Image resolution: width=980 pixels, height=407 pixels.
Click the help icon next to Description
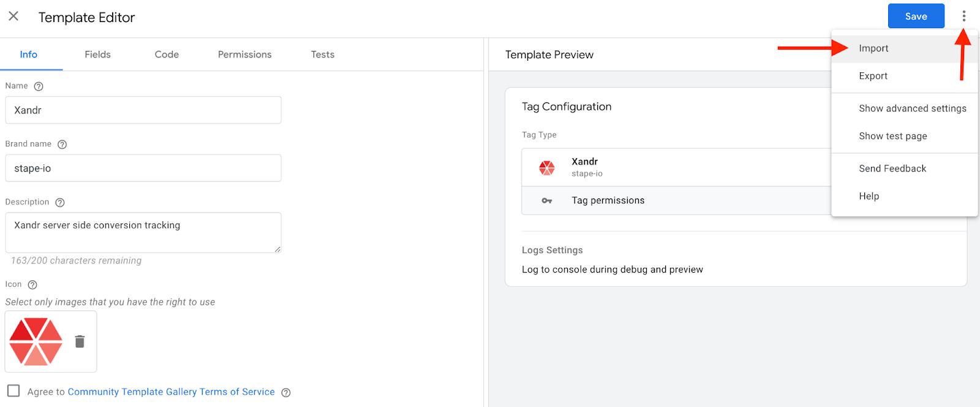coord(60,202)
